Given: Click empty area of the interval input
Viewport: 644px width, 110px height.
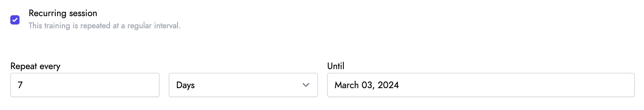Looking at the screenshot, I should [92, 85].
